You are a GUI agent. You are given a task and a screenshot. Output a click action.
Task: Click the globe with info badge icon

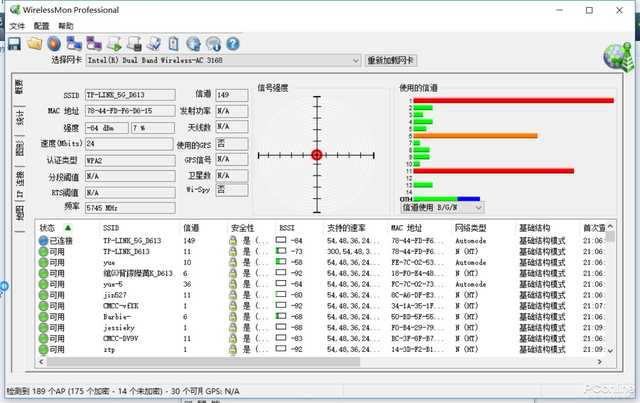[213, 44]
